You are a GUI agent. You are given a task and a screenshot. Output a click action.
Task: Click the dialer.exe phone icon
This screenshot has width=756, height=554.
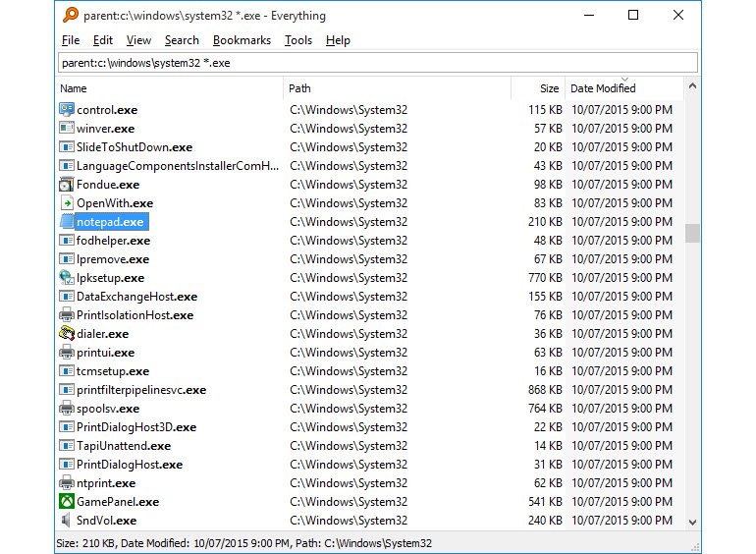pyautogui.click(x=67, y=334)
